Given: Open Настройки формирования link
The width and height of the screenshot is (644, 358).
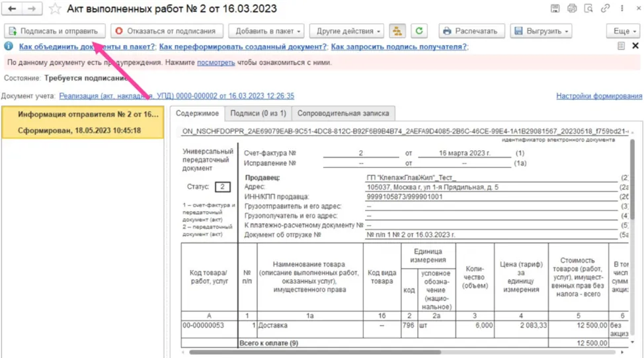Looking at the screenshot, I should tap(599, 96).
